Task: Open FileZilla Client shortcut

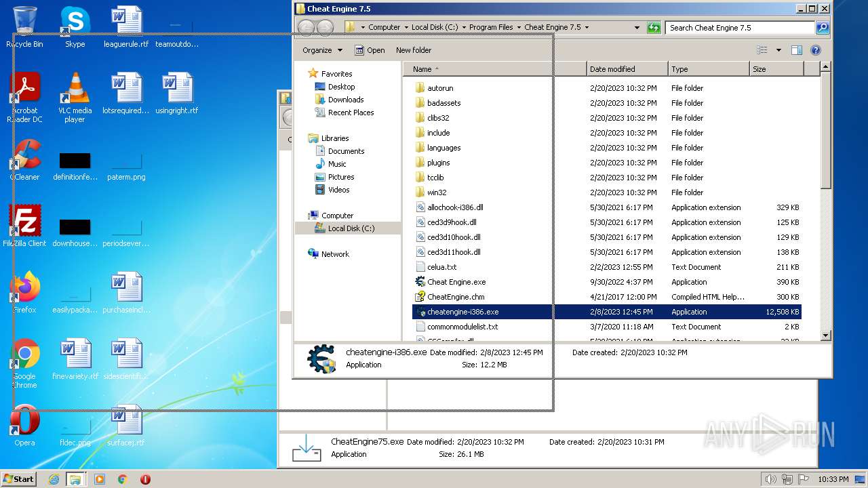Action: point(24,226)
